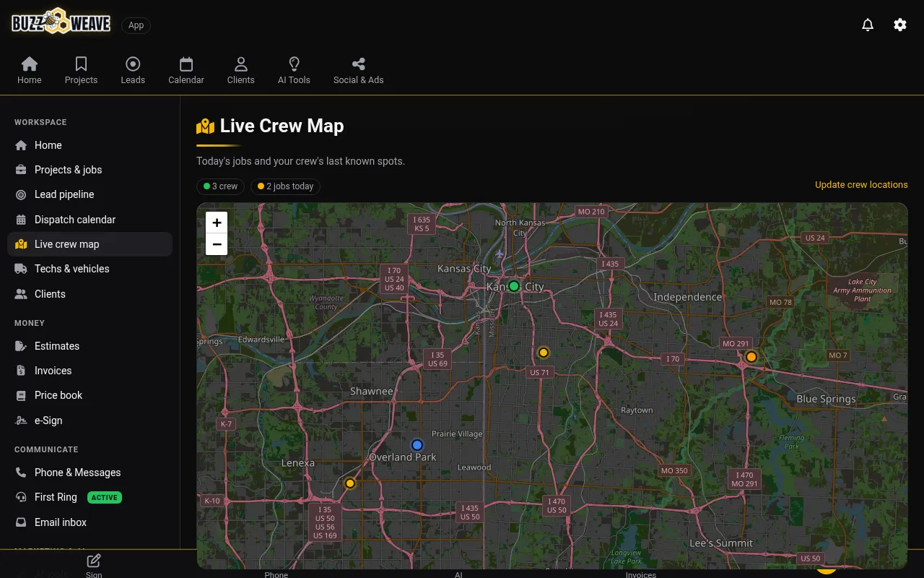Select the yellow marker near Blue Springs
The height and width of the screenshot is (578, 924).
(751, 357)
